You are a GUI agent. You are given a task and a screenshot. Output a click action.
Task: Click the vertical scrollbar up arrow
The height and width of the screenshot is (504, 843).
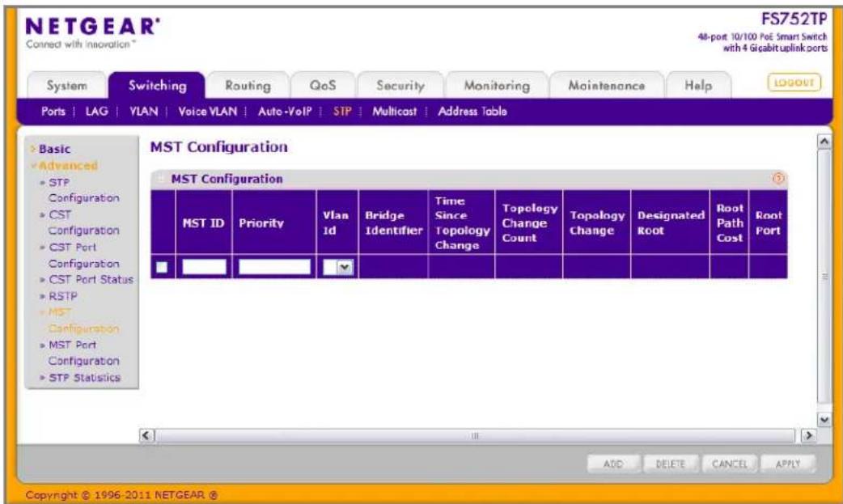click(x=824, y=142)
